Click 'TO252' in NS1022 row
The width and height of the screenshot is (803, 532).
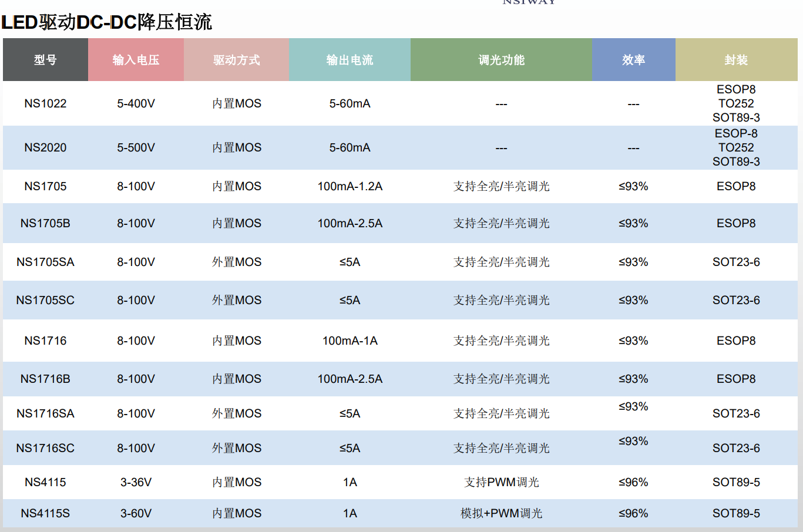[x=736, y=103]
